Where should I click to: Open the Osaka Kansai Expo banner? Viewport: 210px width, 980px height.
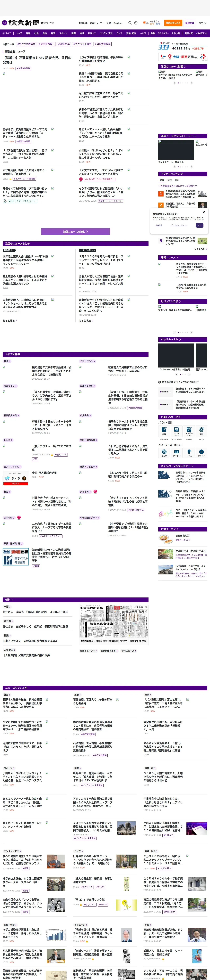coord(183,57)
